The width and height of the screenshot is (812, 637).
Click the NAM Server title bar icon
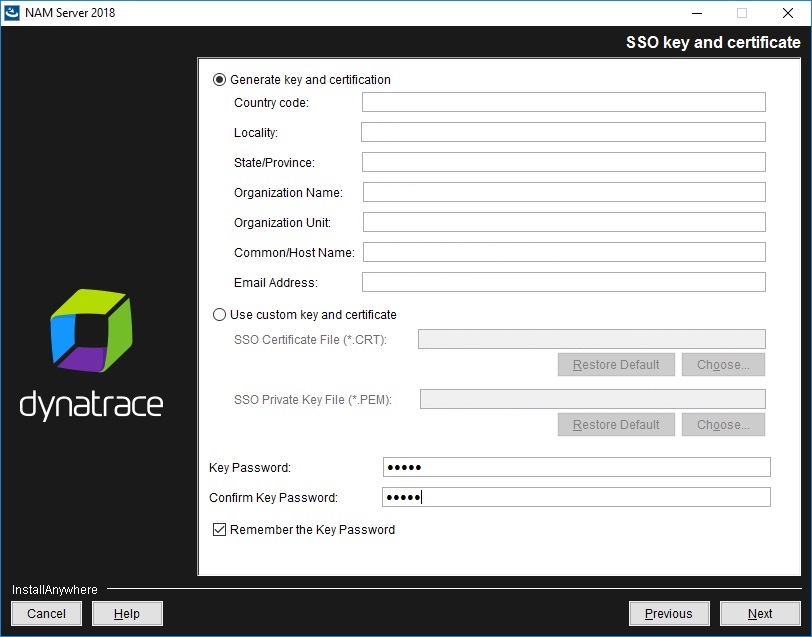pos(11,12)
